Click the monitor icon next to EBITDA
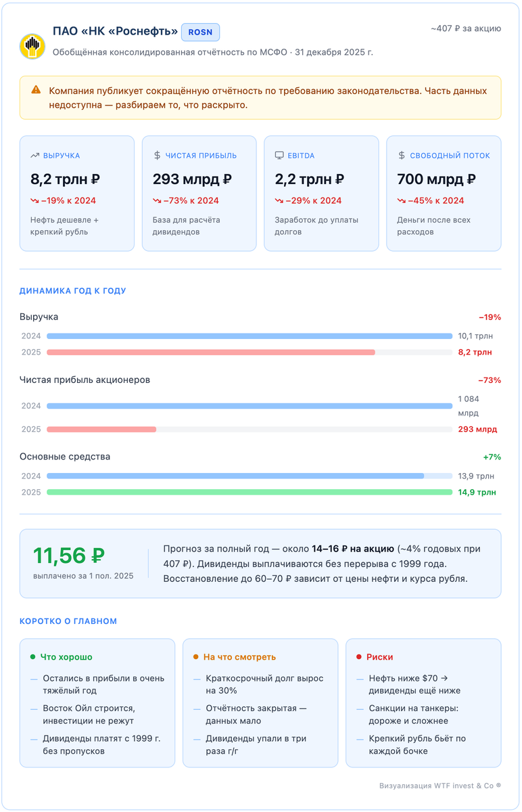Screen dimensions: 522x812 coord(279,156)
